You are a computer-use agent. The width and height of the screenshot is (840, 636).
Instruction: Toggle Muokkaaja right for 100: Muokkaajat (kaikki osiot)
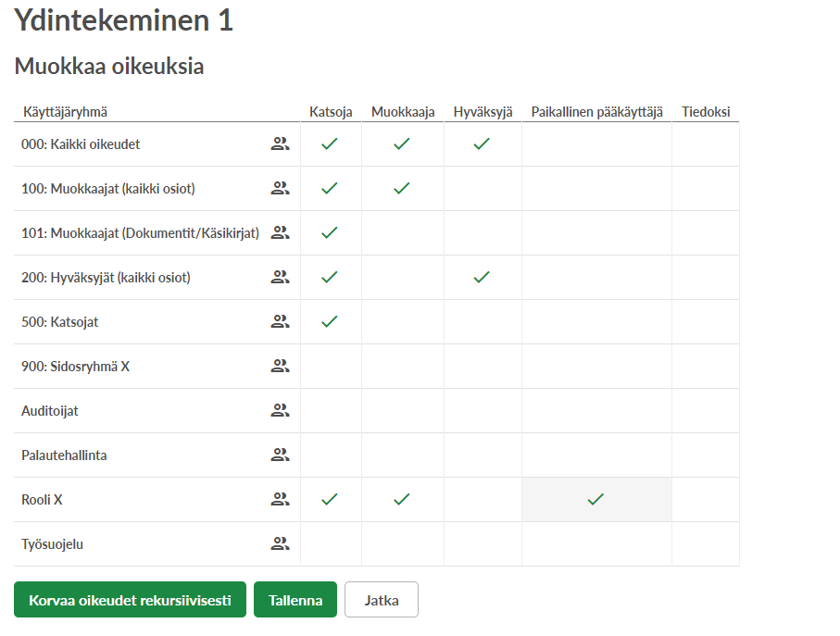pos(401,188)
